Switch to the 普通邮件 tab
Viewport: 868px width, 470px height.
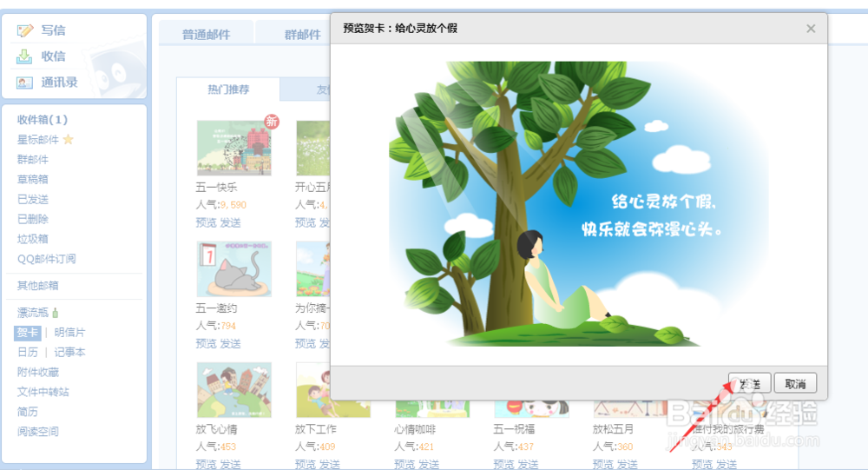tap(206, 35)
